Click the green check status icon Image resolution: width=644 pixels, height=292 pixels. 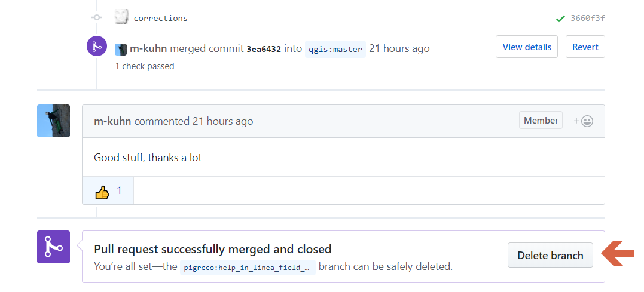(x=560, y=19)
